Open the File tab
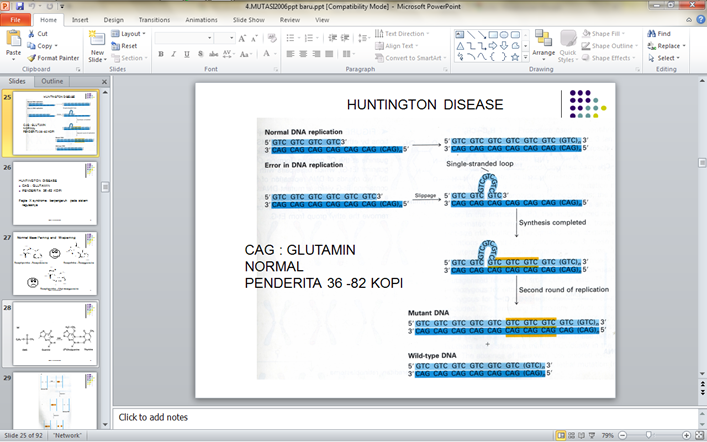The image size is (707, 442). coord(15,20)
